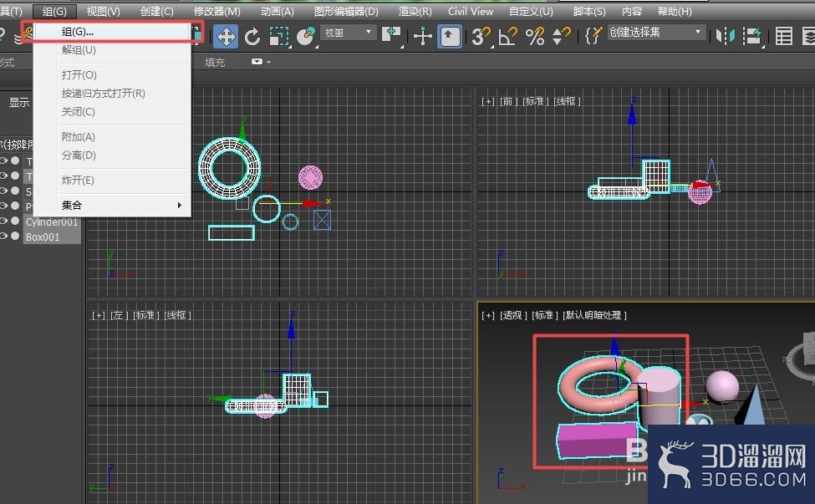The height and width of the screenshot is (504, 815).
Task: Open the 自定义(U) menu
Action: pos(531,12)
